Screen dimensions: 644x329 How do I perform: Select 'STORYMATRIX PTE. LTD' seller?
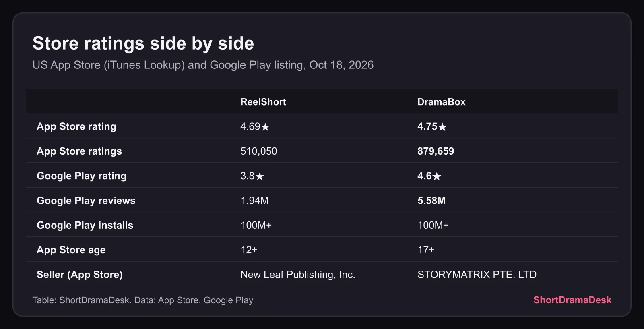(x=477, y=275)
